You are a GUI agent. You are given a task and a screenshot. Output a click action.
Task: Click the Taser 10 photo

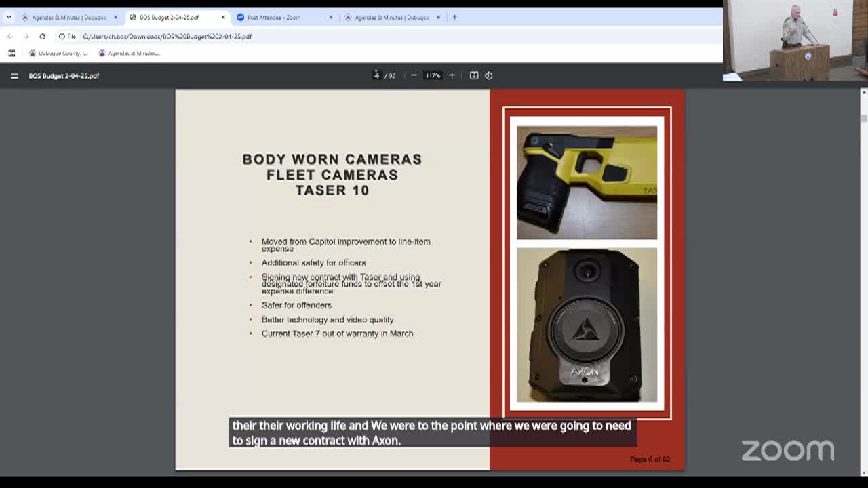pyautogui.click(x=587, y=182)
